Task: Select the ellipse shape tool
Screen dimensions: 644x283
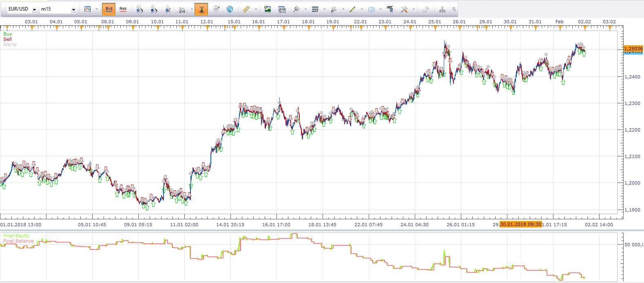Action: tap(372, 9)
